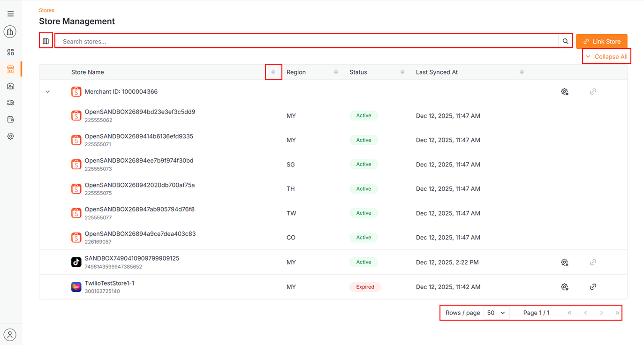This screenshot has height=345, width=644.
Task: Sort by Store Name column
Action: [x=273, y=72]
